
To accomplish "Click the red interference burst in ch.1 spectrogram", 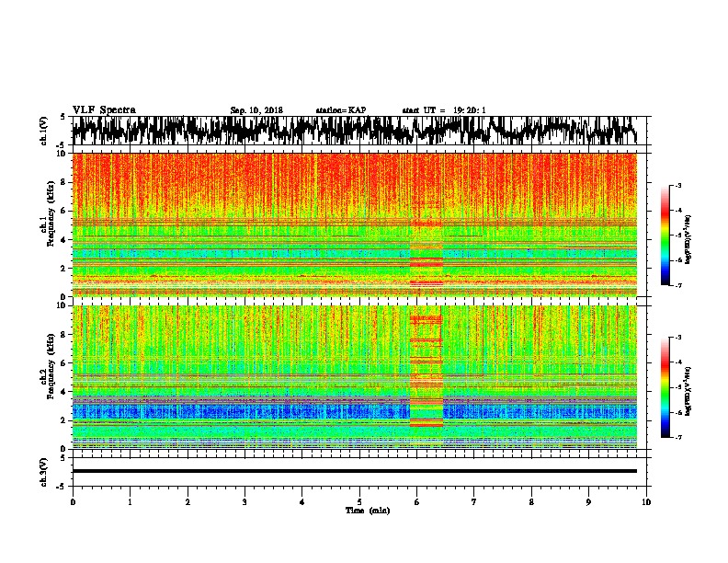I will 427,252.
